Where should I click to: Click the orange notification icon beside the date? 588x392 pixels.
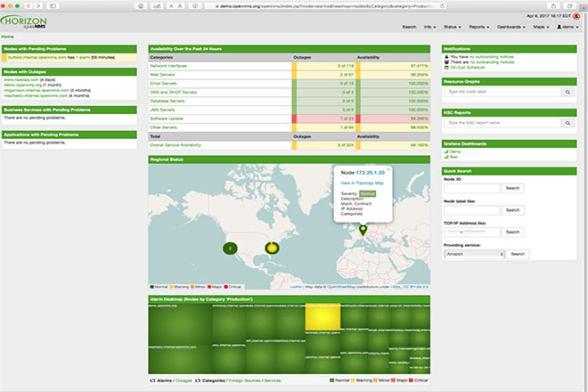point(576,16)
